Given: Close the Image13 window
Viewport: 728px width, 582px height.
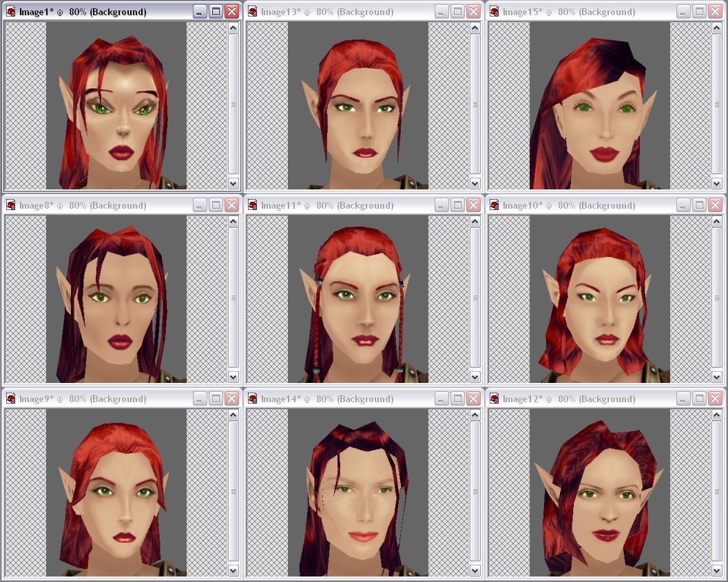Looking at the screenshot, I should tap(474, 12).
